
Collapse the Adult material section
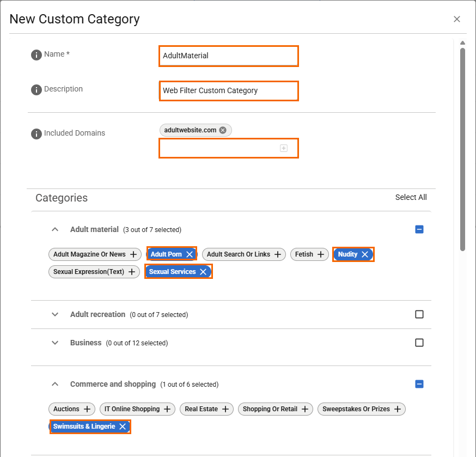(x=55, y=230)
